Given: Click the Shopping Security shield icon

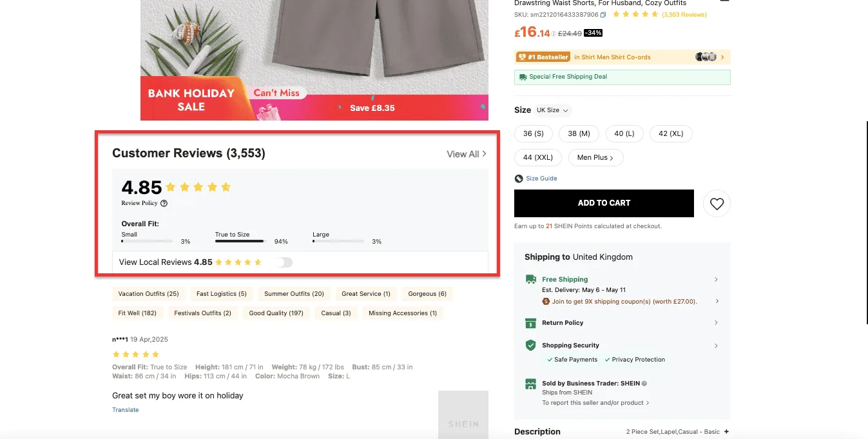Looking at the screenshot, I should (x=531, y=346).
